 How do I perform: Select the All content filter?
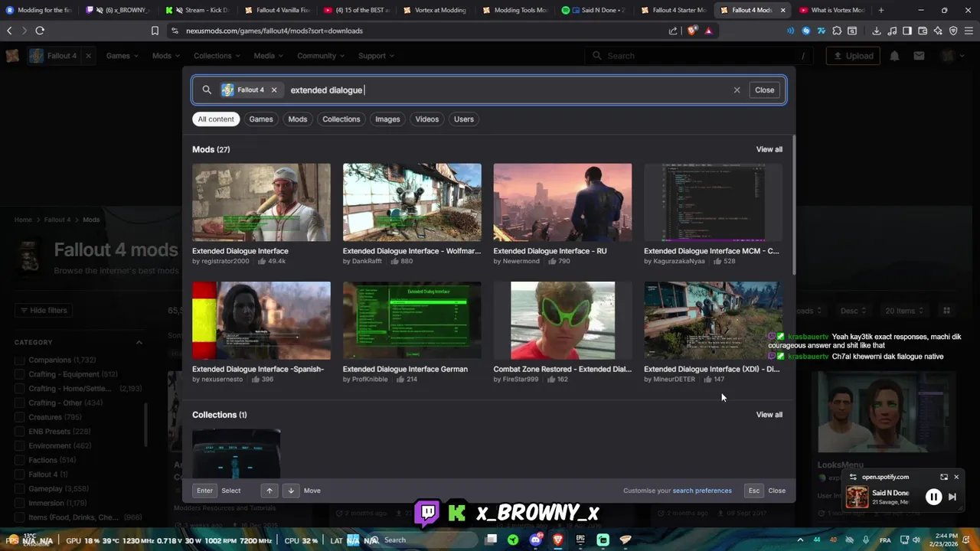(x=216, y=119)
